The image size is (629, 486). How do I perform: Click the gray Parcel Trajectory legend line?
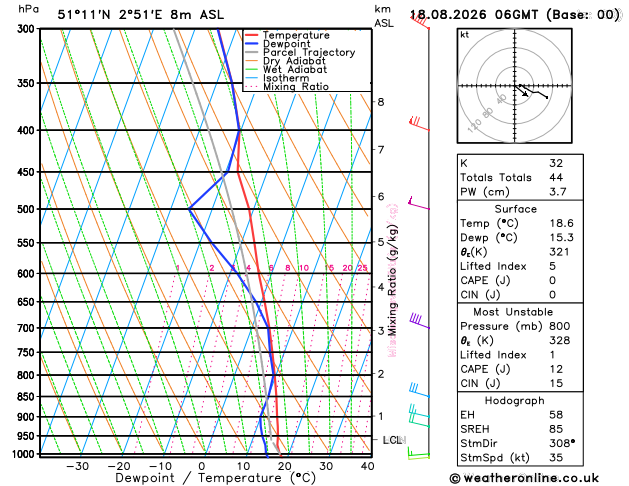pyautogui.click(x=251, y=52)
